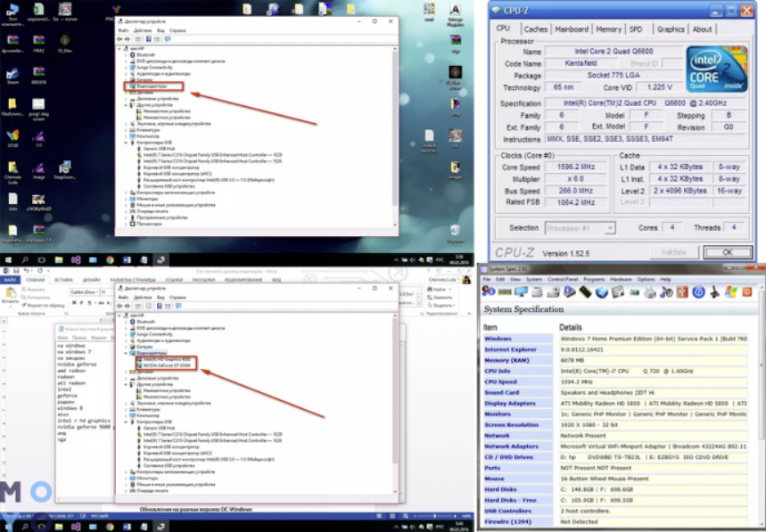Expand Видеоадаптеры in the upper Device Manager

[x=126, y=86]
